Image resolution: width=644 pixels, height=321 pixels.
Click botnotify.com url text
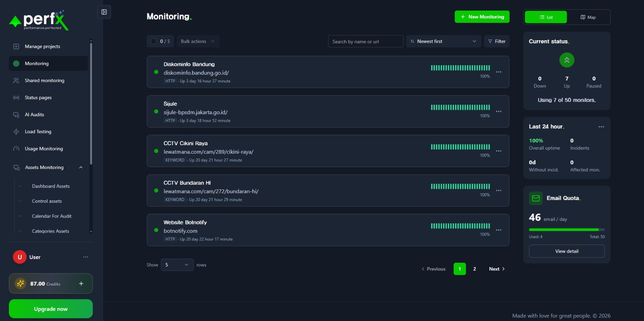point(180,231)
